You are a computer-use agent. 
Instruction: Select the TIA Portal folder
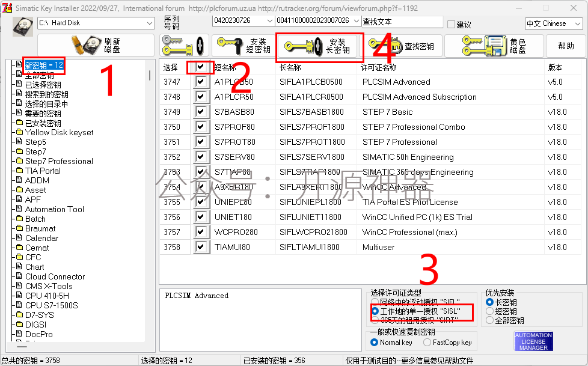pyautogui.click(x=42, y=171)
